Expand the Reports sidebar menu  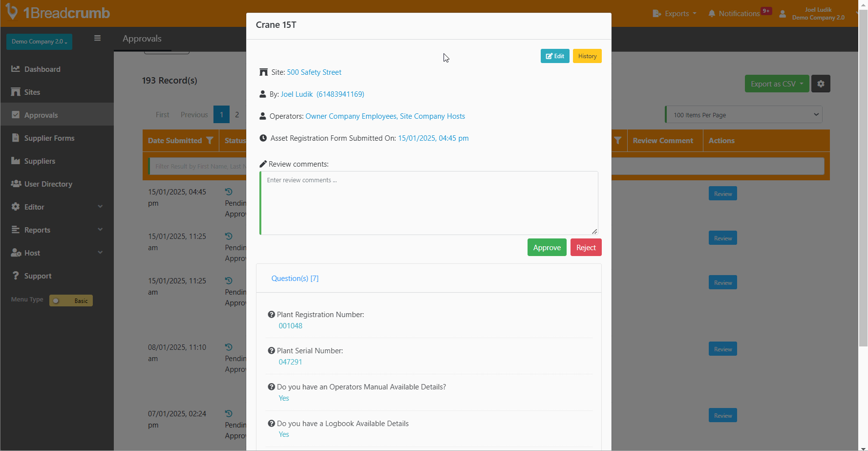[x=57, y=230]
